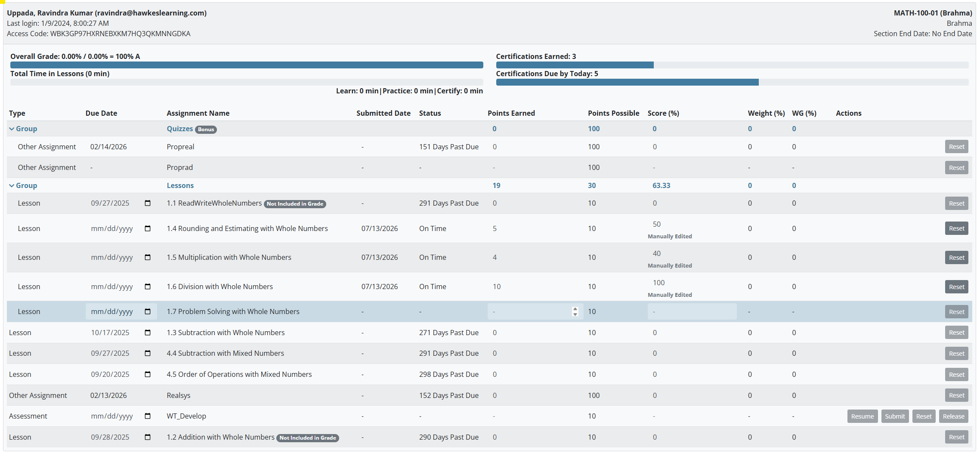Release the WT_Develop assessment
This screenshot has height=456, width=980.
pos(953,416)
